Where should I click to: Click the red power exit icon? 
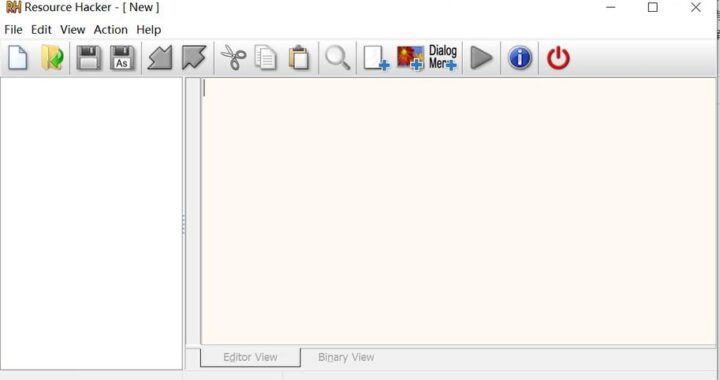tap(558, 58)
